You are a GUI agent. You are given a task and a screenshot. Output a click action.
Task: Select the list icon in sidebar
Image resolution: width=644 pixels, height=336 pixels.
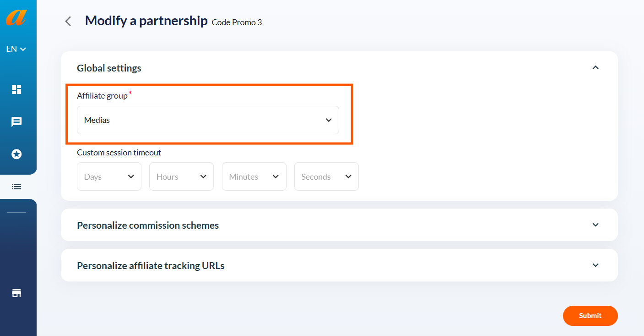[16, 187]
